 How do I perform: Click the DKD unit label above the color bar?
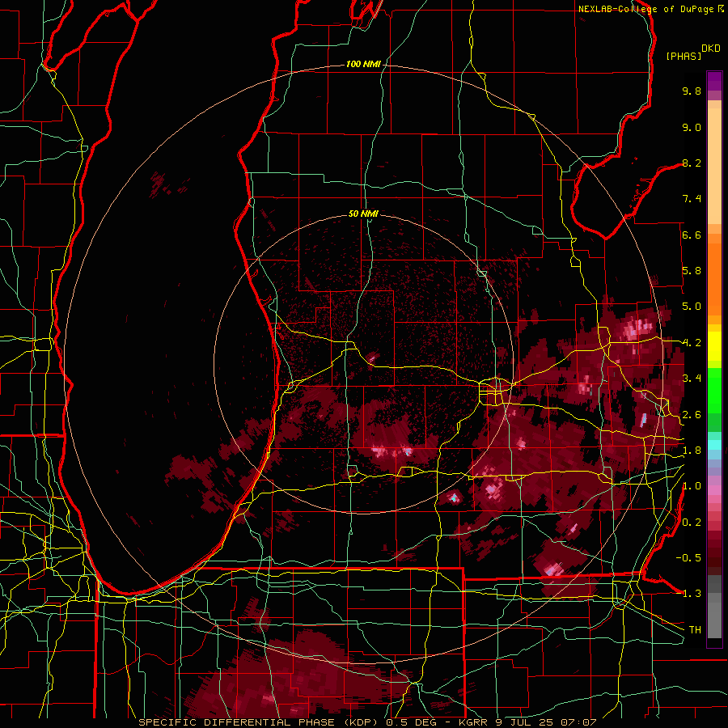[x=711, y=49]
